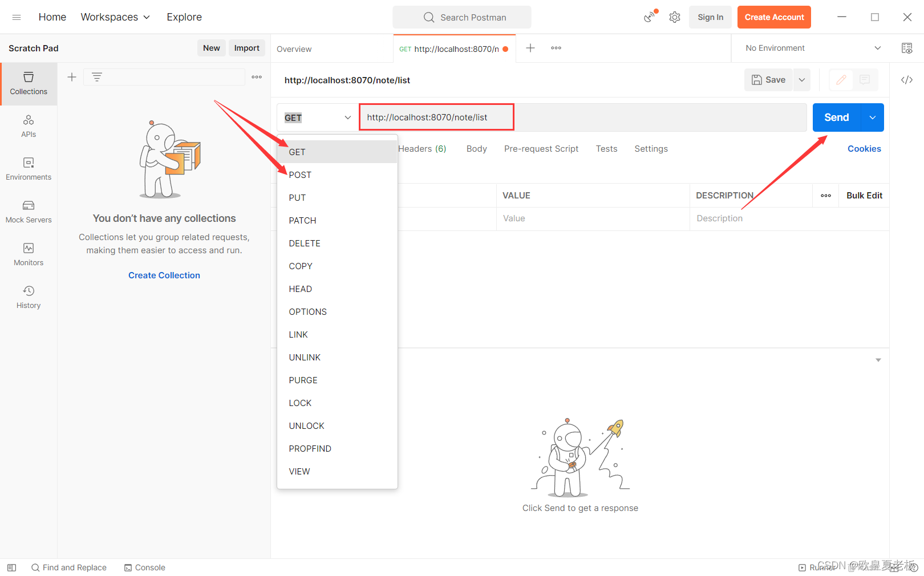The width and height of the screenshot is (924, 576).
Task: Open the No Environment dropdown
Action: tap(813, 48)
